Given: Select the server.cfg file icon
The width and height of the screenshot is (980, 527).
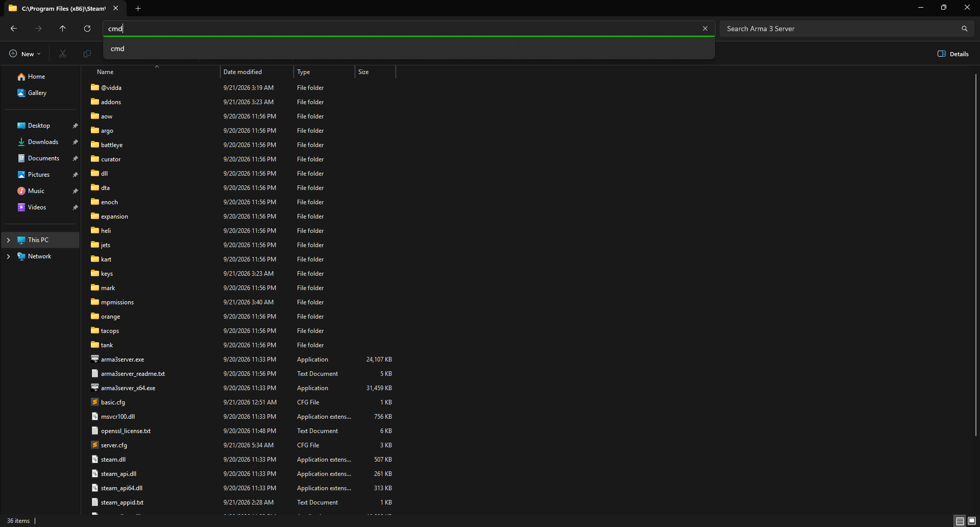Looking at the screenshot, I should (x=95, y=445).
